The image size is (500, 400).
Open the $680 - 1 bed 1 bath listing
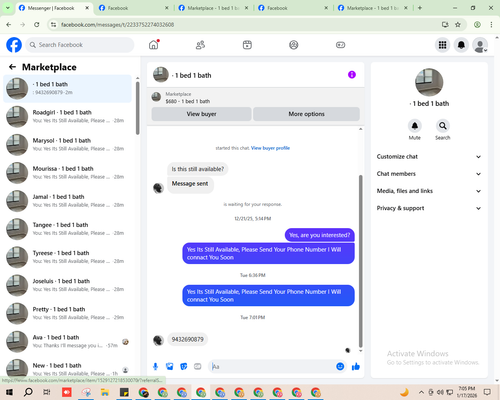click(x=188, y=101)
